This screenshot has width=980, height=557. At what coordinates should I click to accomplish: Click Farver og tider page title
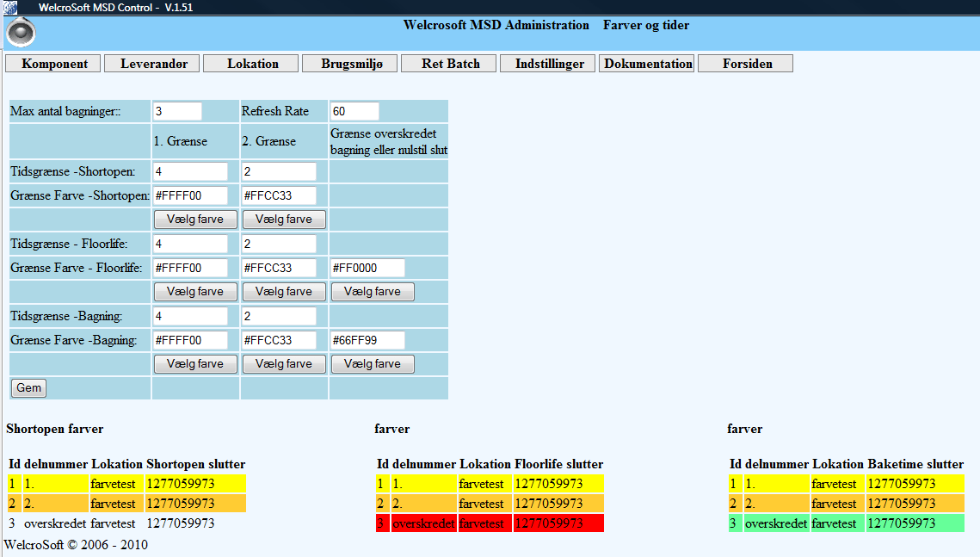pyautogui.click(x=646, y=25)
